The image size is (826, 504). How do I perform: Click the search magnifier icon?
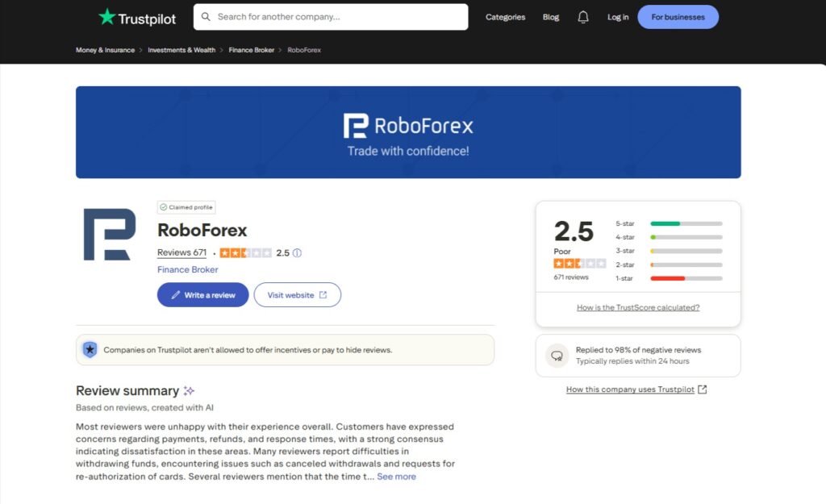(x=206, y=16)
